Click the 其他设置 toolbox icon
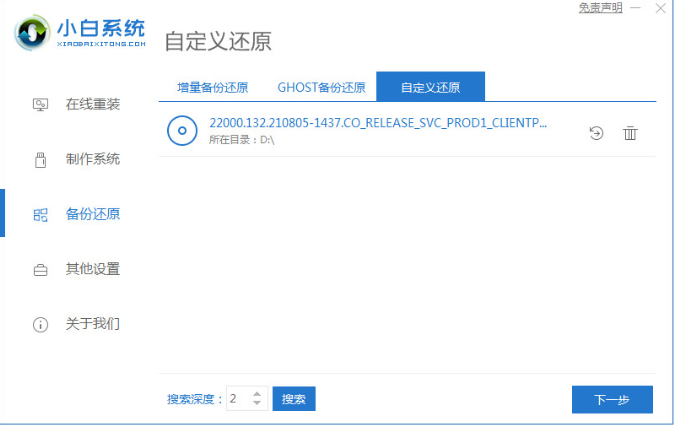 click(x=41, y=269)
